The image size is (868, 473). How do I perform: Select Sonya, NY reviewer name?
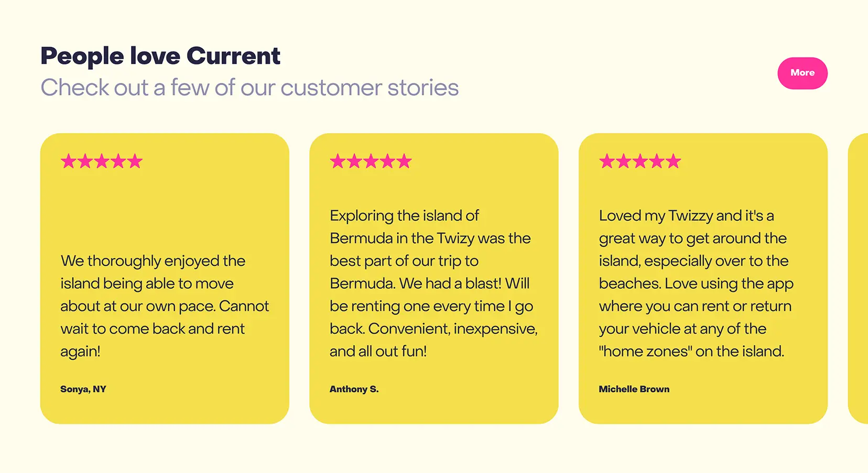(x=83, y=389)
